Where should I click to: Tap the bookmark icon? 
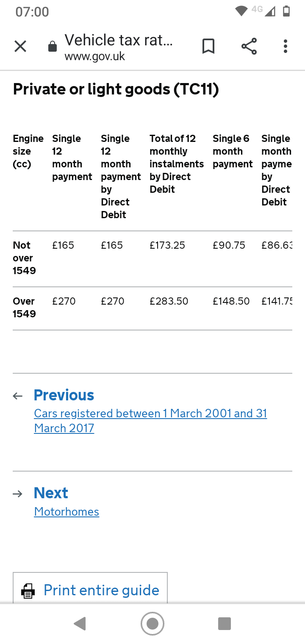208,46
